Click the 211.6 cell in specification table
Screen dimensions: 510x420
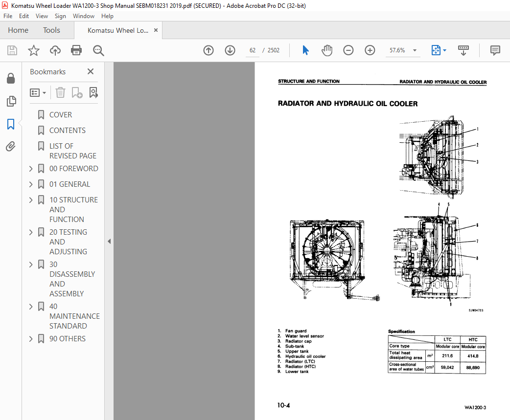pos(447,355)
